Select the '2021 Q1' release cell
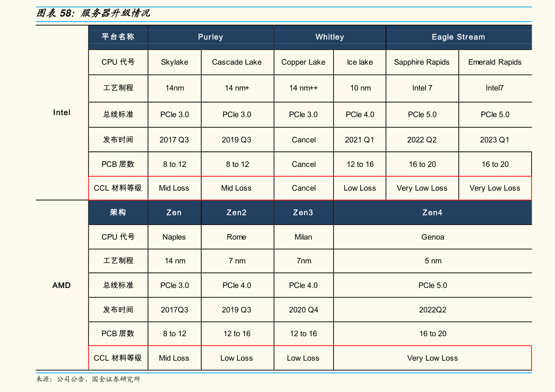The height and width of the screenshot is (392, 555). tap(360, 140)
